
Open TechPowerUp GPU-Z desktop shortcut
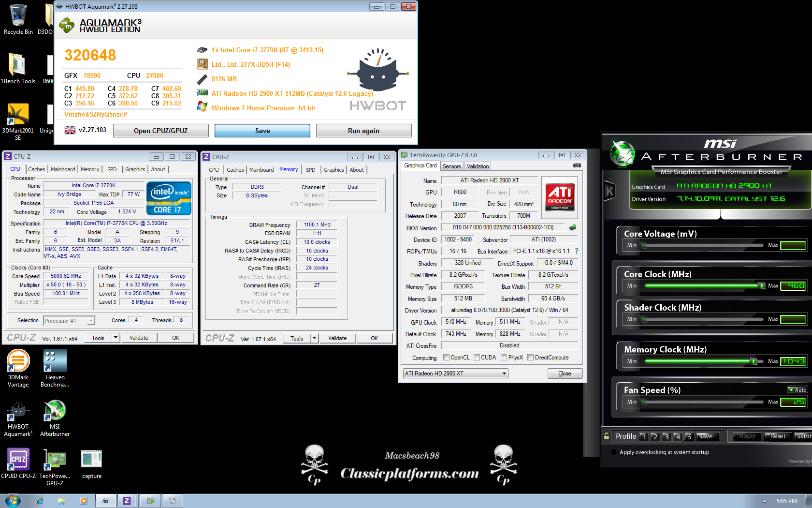[55, 467]
